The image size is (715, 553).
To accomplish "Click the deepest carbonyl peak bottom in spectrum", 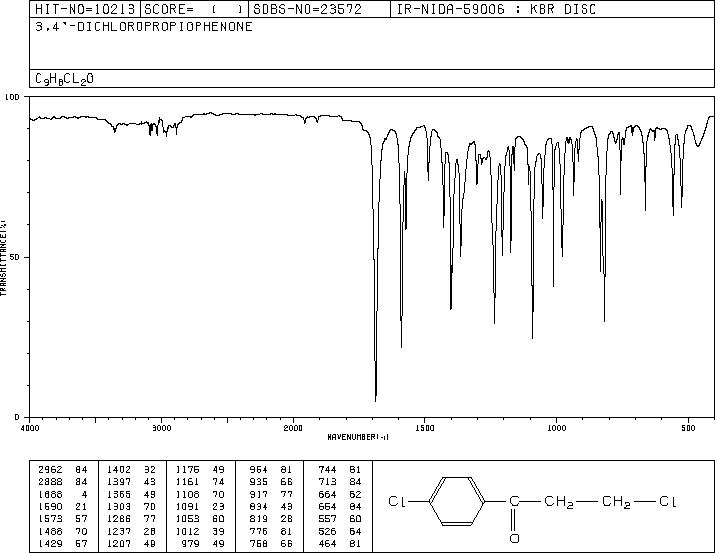I will point(375,401).
